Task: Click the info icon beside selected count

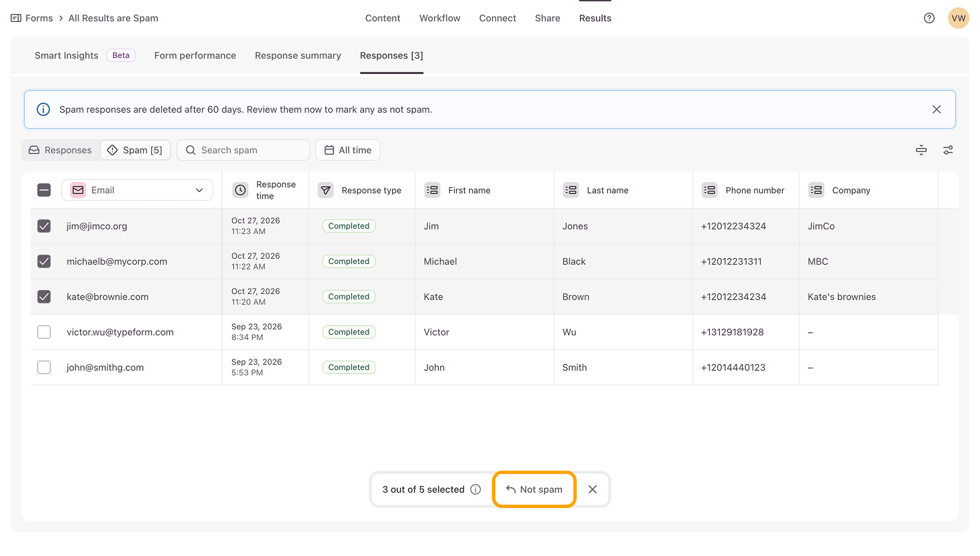Action: (475, 489)
